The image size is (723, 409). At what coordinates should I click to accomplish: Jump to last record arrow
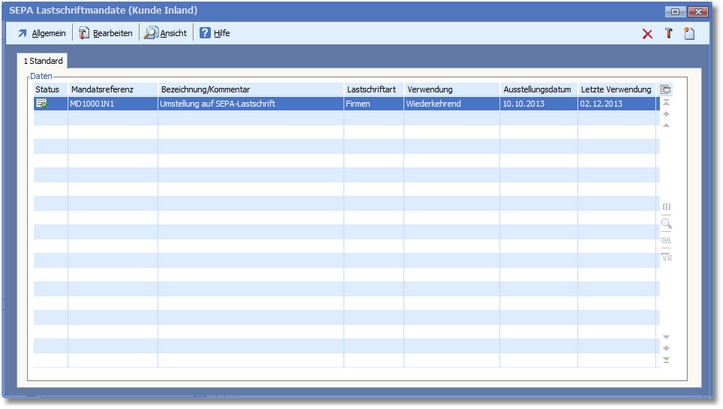coord(666,360)
